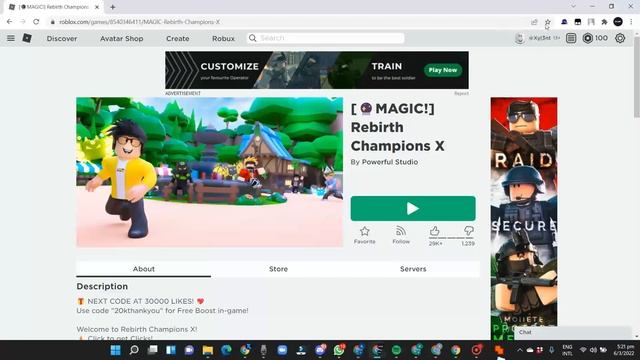Switch to the Store tab
This screenshot has height=360, width=640.
click(x=278, y=269)
